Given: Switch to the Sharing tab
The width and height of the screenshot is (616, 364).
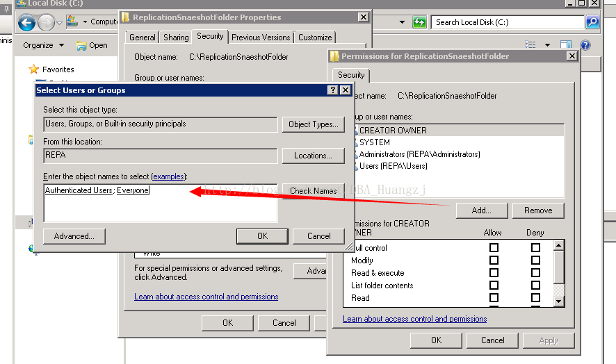Looking at the screenshot, I should coord(176,38).
